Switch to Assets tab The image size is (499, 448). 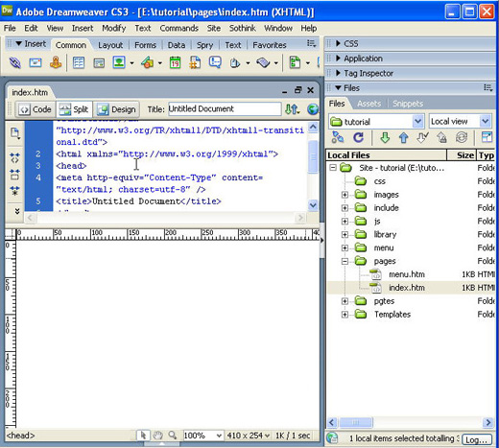(x=369, y=104)
